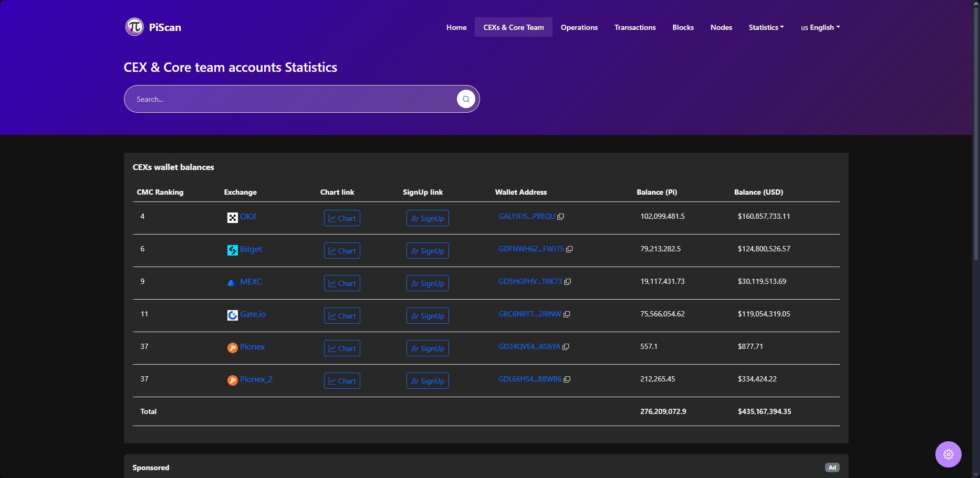The height and width of the screenshot is (478, 980).
Task: Click SignUp for Pionex
Action: point(428,348)
